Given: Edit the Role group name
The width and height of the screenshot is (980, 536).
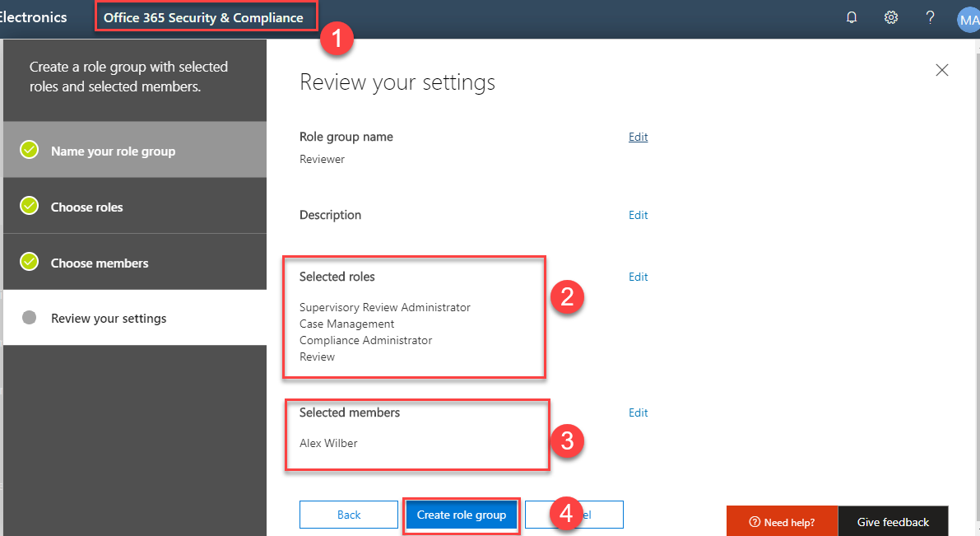Looking at the screenshot, I should coord(638,137).
